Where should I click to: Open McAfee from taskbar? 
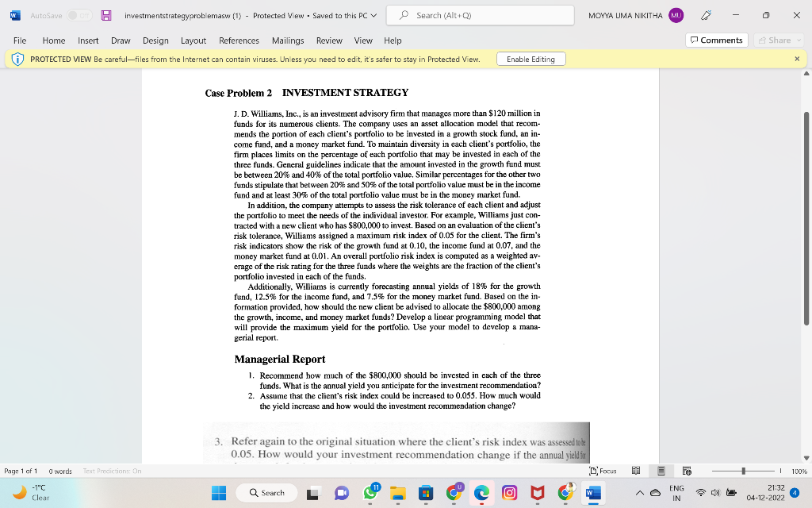coord(538,493)
